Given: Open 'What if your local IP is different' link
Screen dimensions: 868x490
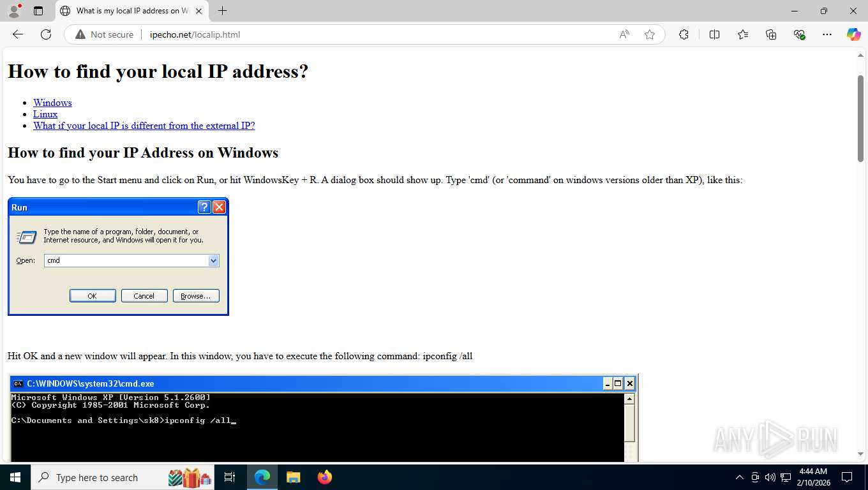Looking at the screenshot, I should point(144,126).
